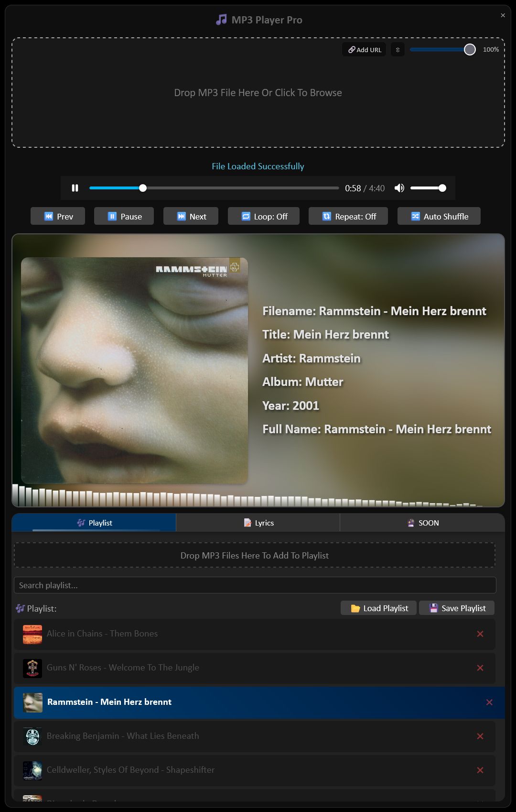Select Celldweller, Styles Of Beyond - Shapeshifter
516x812 pixels.
tap(255, 770)
